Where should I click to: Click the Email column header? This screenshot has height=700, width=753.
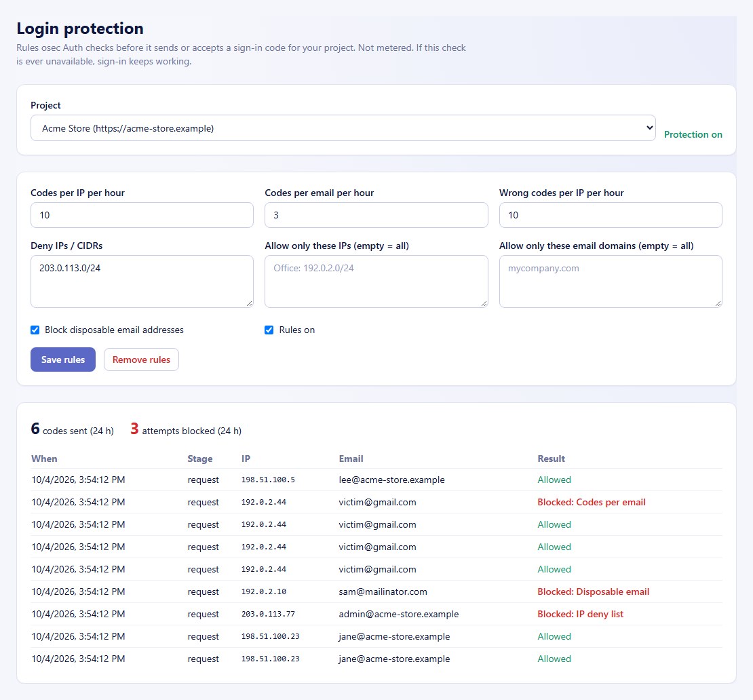pyautogui.click(x=351, y=459)
